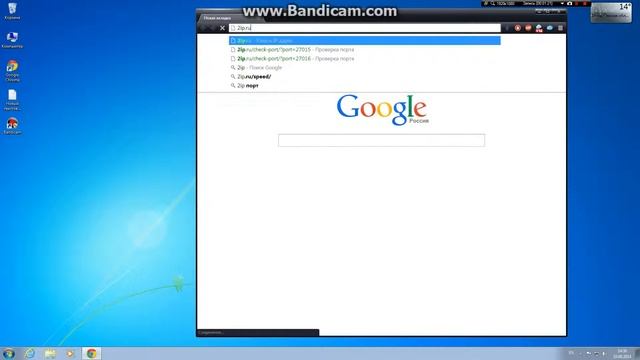This screenshot has height=360, width=640.
Task: Click the blue cloud extension icon
Action: click(x=550, y=28)
